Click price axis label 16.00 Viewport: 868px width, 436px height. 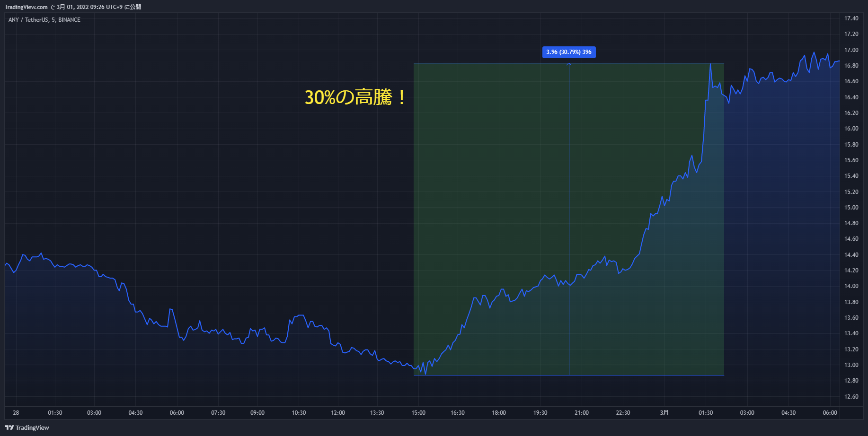pos(851,129)
